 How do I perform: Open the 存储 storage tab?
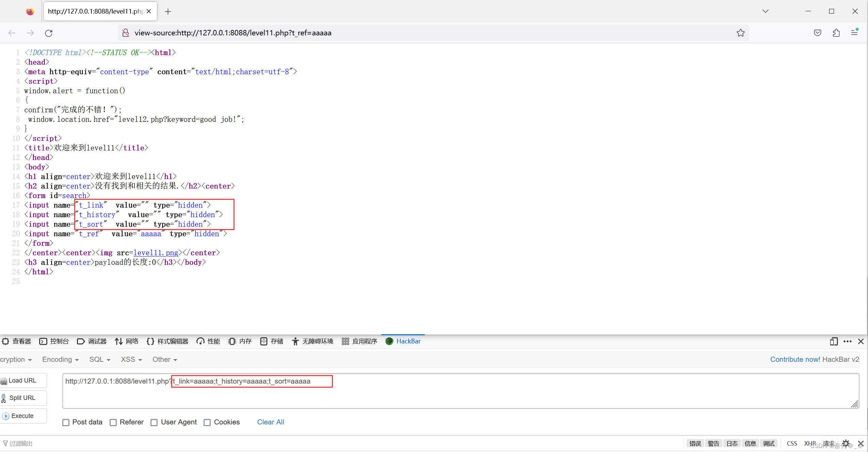[x=272, y=341]
